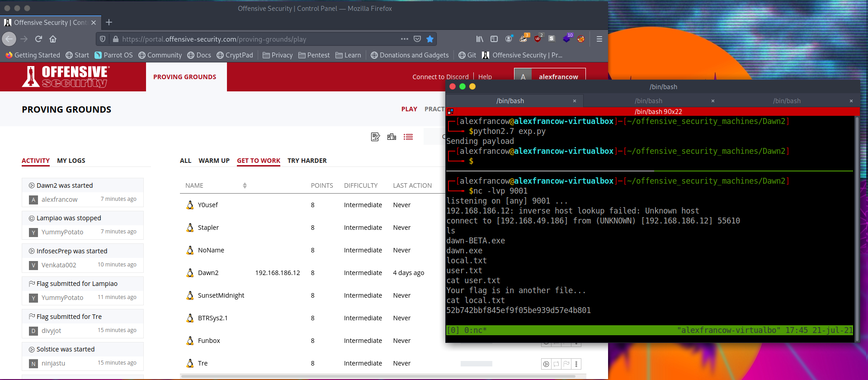Viewport: 868px width, 380px height.
Task: Reload the page in Firefox
Action: point(38,39)
